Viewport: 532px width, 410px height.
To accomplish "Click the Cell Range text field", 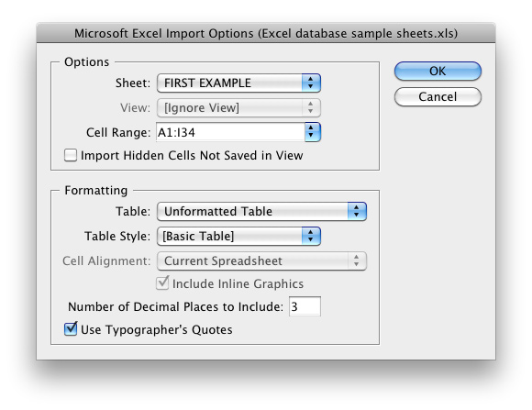I will click(x=230, y=132).
